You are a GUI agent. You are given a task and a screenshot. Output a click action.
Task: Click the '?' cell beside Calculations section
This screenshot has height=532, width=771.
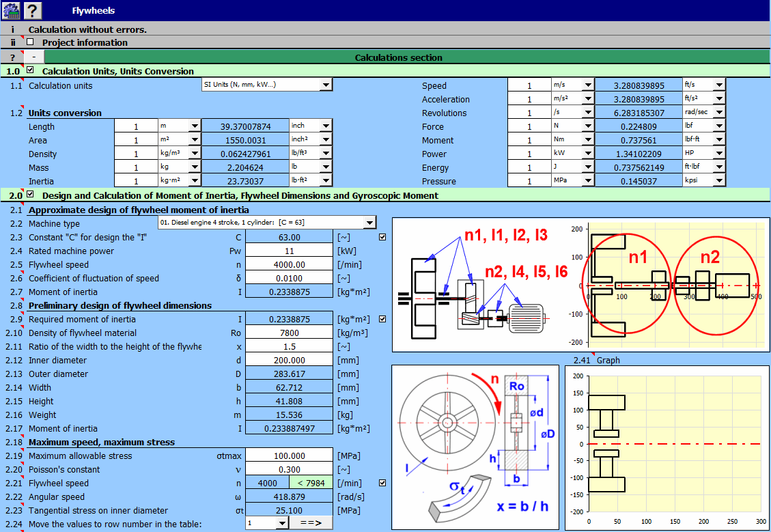pyautogui.click(x=12, y=57)
